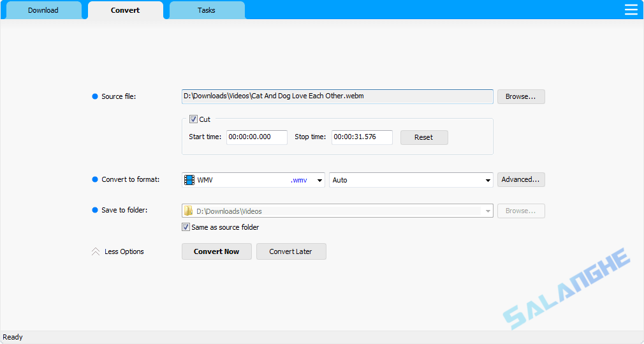Viewport: 644px width, 344px height.
Task: Expand the save folder dropdown arrow
Action: click(488, 211)
